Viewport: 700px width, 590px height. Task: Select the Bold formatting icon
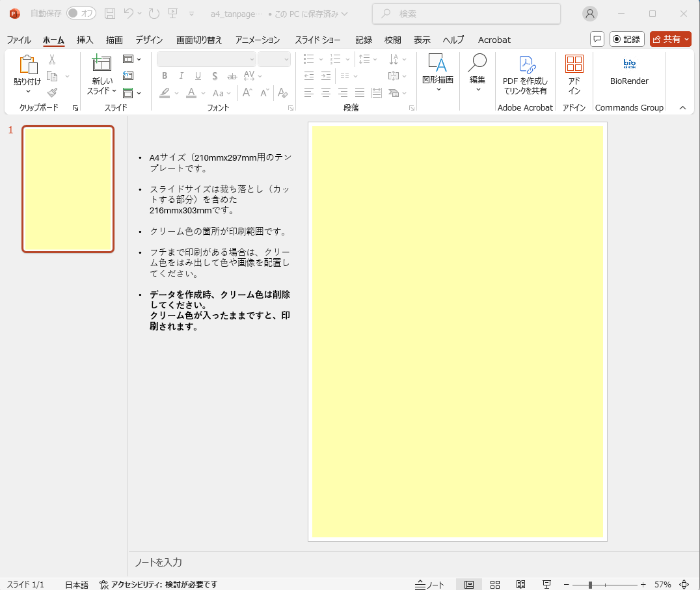point(165,76)
